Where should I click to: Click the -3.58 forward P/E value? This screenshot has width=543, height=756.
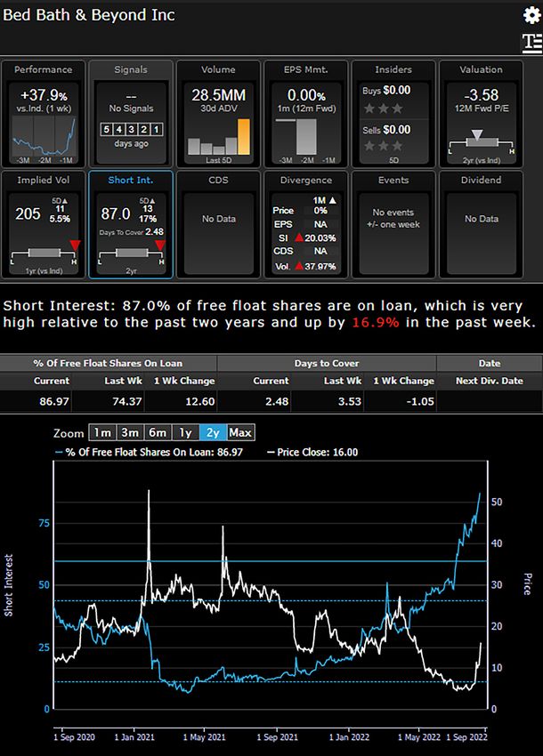[482, 95]
